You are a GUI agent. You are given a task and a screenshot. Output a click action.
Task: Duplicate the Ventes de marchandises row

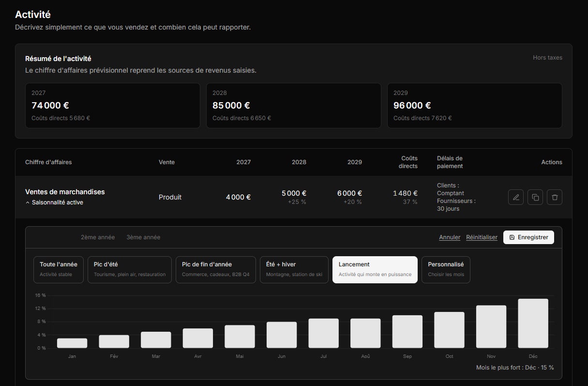tap(535, 197)
